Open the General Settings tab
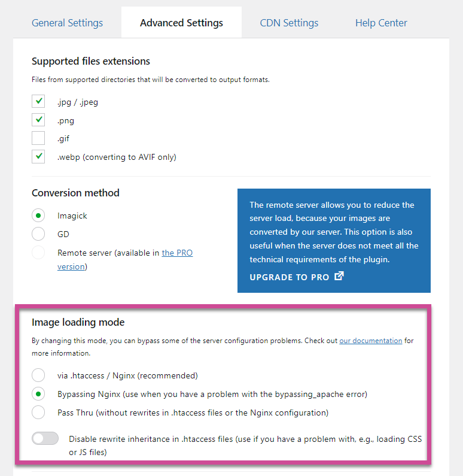 (68, 23)
